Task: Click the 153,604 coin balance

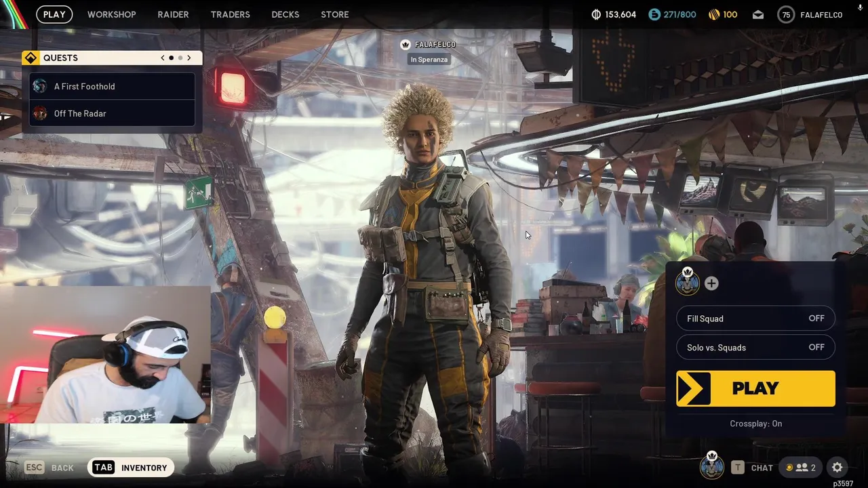Action: point(620,14)
